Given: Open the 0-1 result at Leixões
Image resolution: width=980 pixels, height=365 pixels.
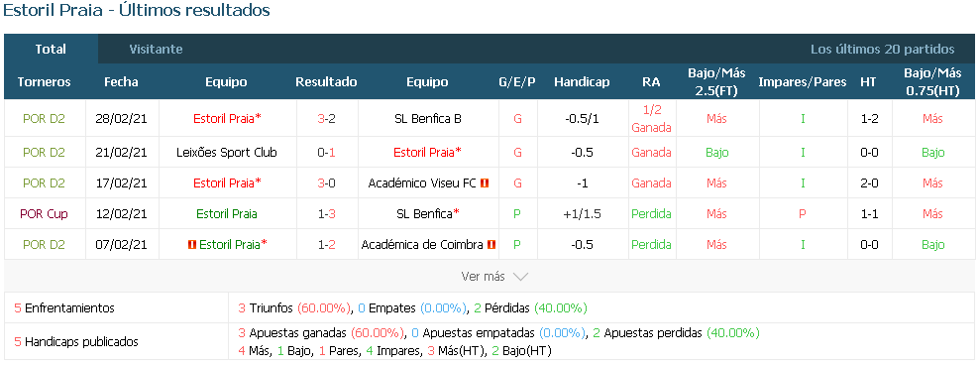Looking at the screenshot, I should (x=326, y=152).
